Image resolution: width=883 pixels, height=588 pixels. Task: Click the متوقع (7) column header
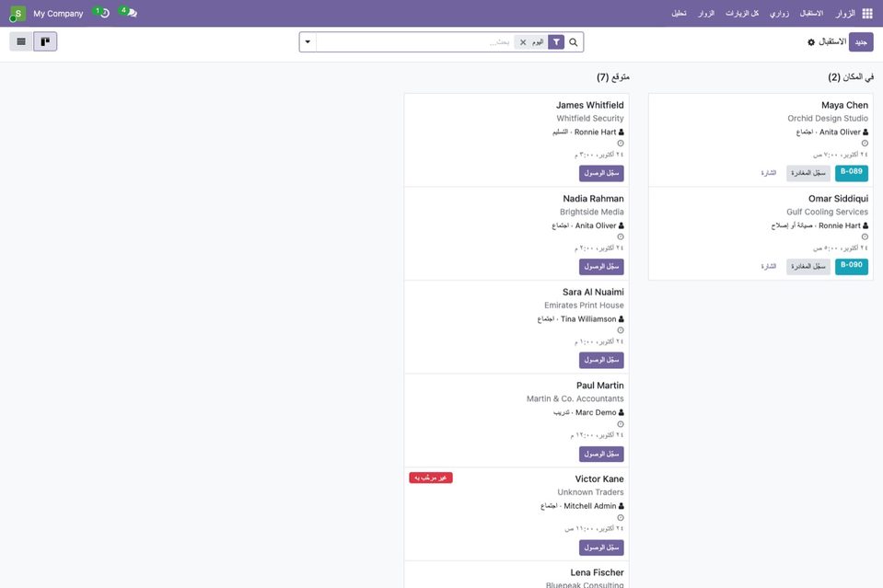point(613,77)
